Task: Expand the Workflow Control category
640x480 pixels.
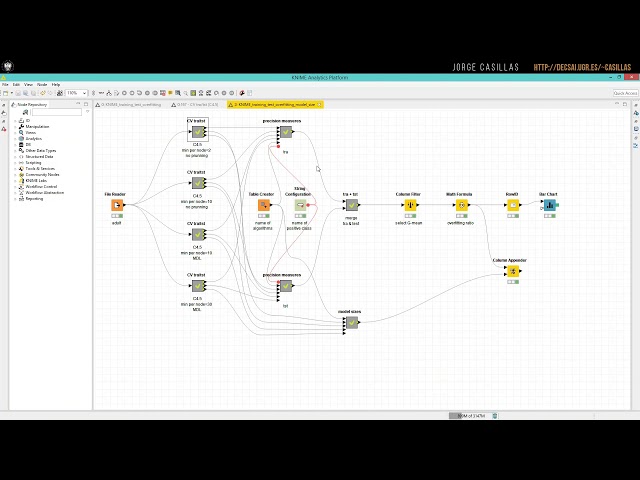Action: pyautogui.click(x=16, y=187)
